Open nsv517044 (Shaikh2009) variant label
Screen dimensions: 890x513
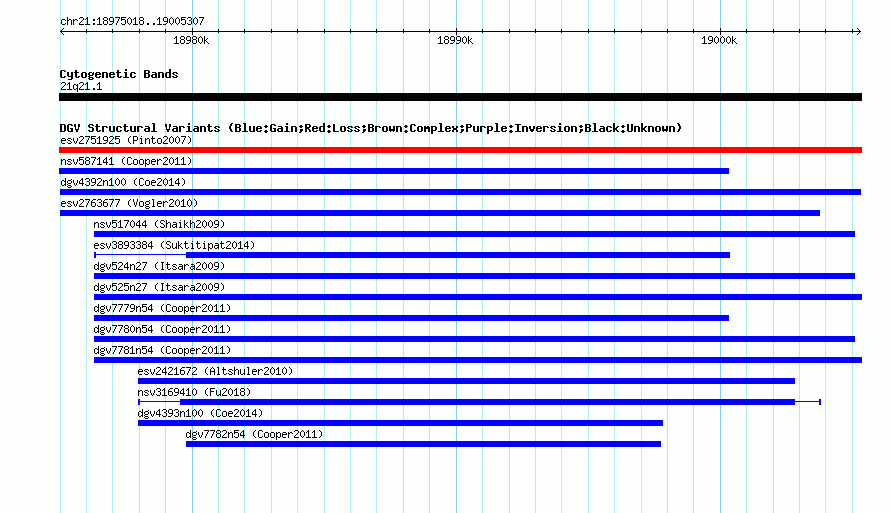pyautogui.click(x=159, y=224)
